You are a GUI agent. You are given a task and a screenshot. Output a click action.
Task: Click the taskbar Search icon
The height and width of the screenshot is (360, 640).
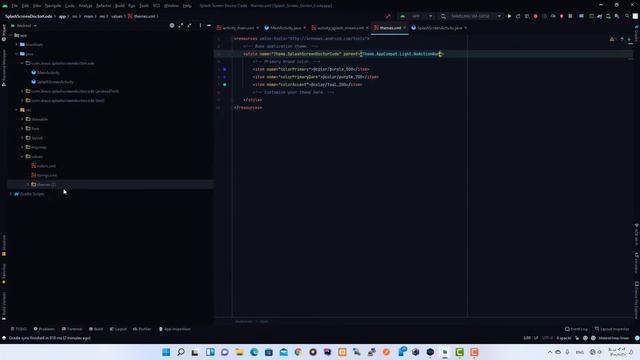181,352
